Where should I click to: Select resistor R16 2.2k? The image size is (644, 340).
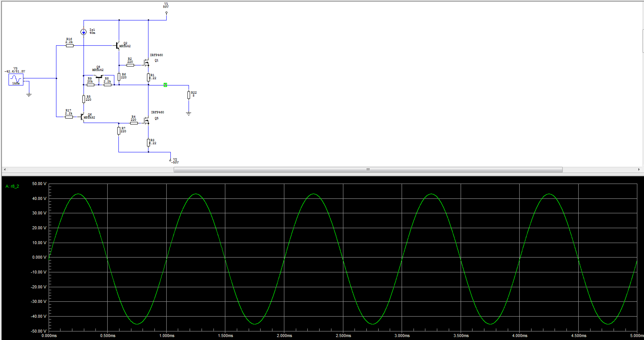point(69,46)
